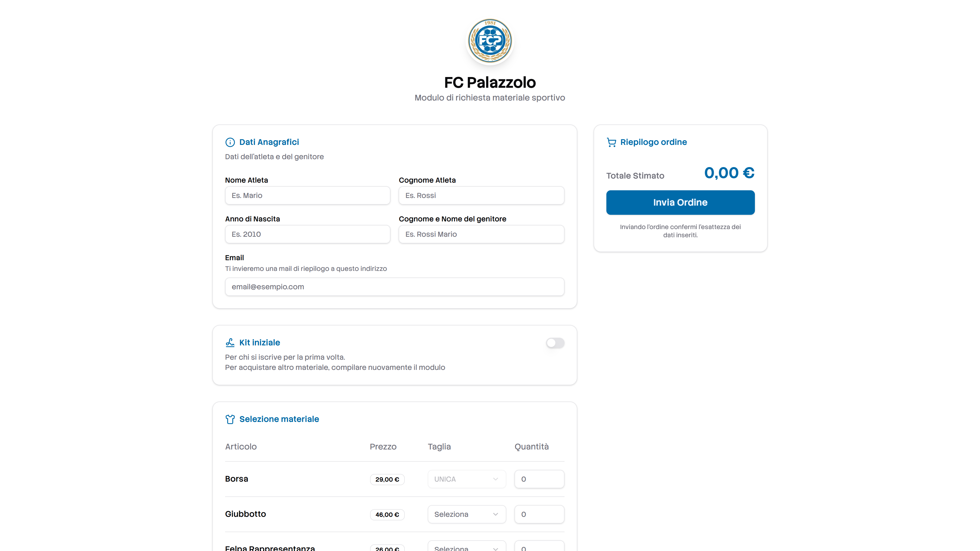Click the whistle icon next to Kit iniziale
This screenshot has height=551, width=980.
coord(230,342)
